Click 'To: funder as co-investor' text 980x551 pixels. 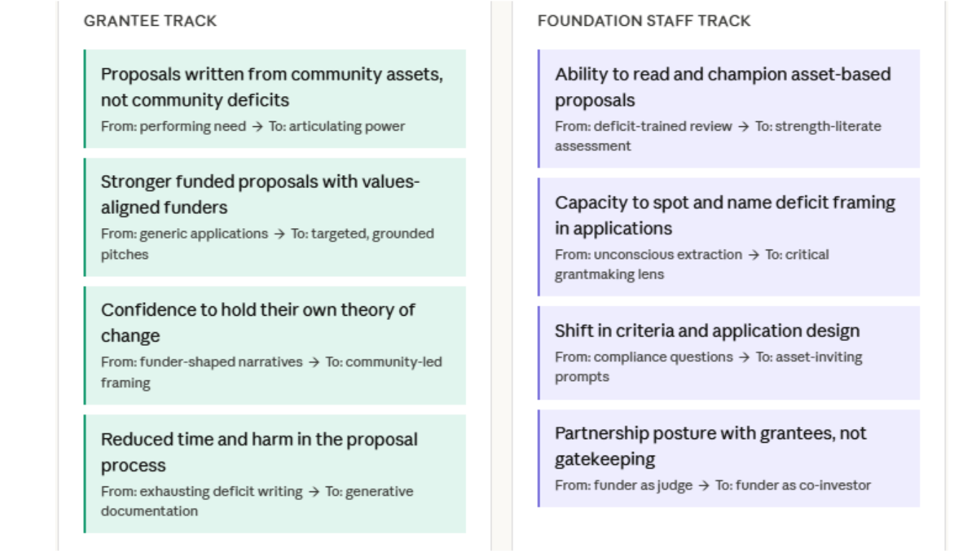coord(793,486)
